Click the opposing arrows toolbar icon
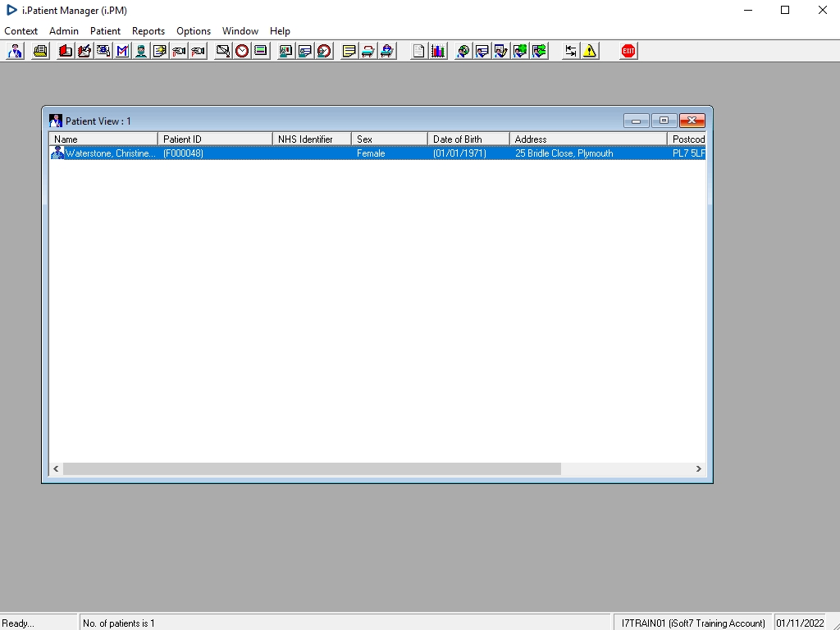This screenshot has height=630, width=840. [x=571, y=51]
